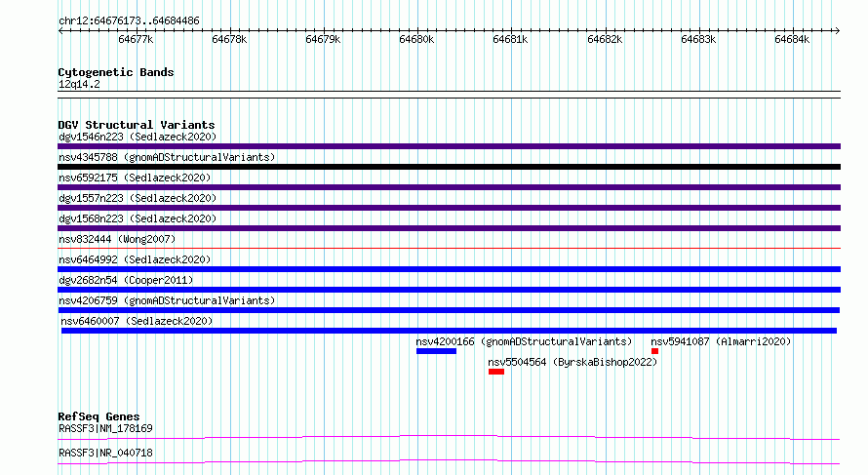Image resolution: width=868 pixels, height=475 pixels.
Task: Click the purple bar under dgv1568n223
Action: point(449,228)
